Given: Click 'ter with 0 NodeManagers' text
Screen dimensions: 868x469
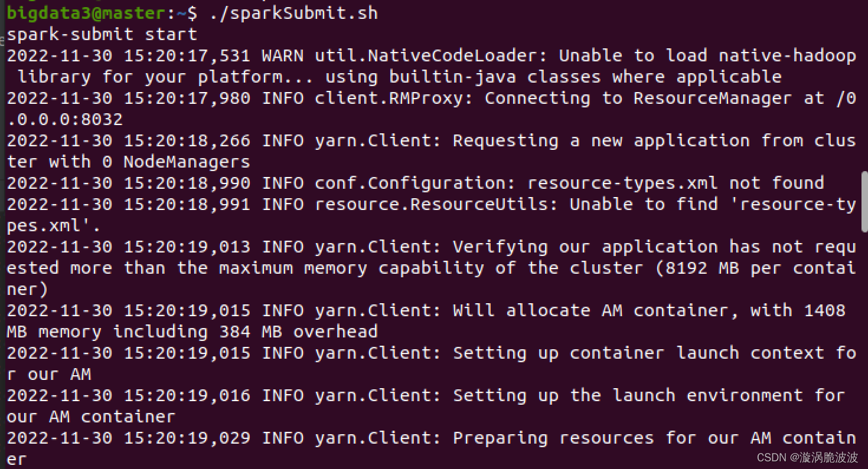Looking at the screenshot, I should [x=128, y=162].
